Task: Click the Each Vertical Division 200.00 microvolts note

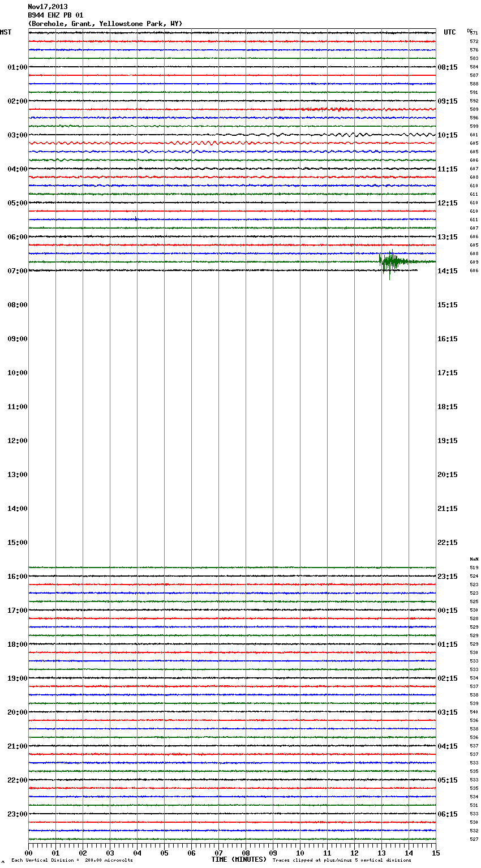Action: pyautogui.click(x=72, y=861)
